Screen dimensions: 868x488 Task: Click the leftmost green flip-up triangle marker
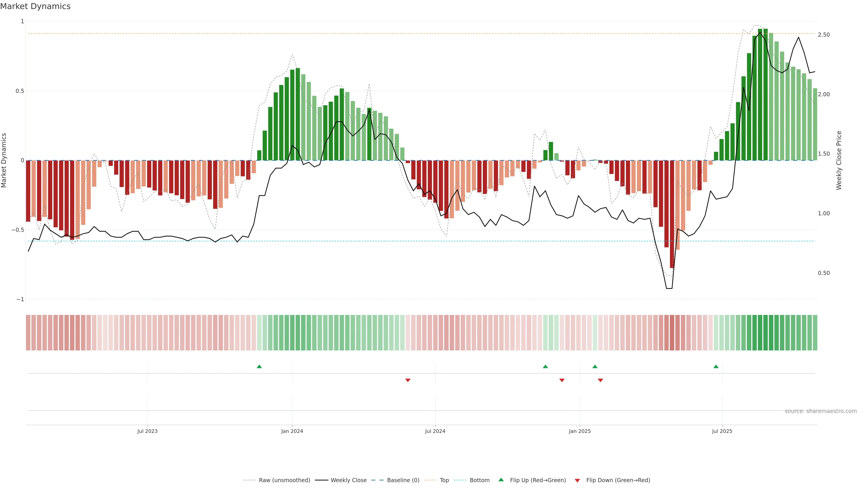pos(259,366)
